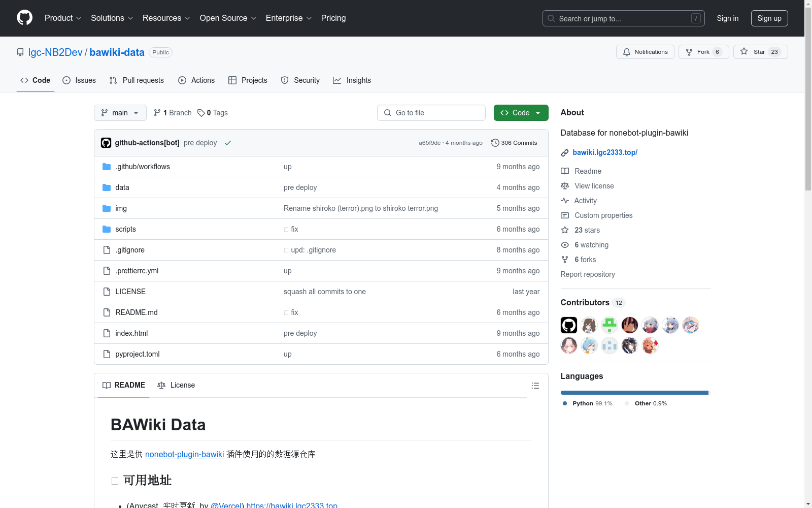Open the nonebot-plugin-bawiki link in README
Image resolution: width=812 pixels, height=508 pixels.
click(x=185, y=454)
